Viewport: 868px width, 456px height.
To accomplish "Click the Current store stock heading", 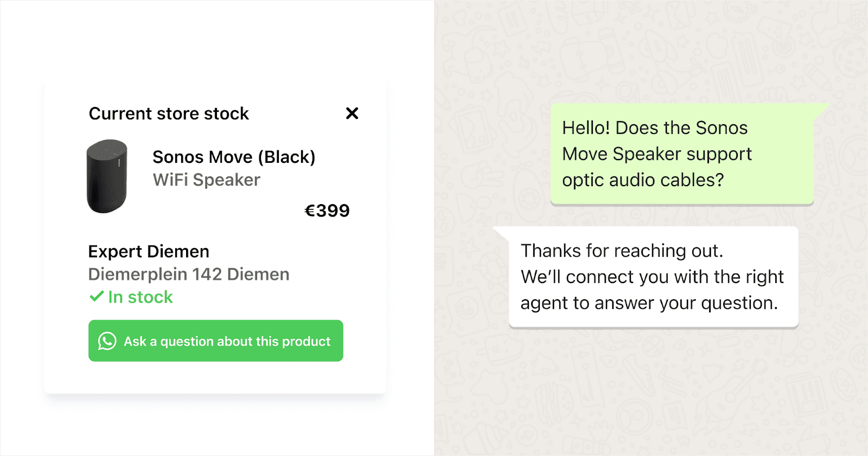I will pos(169,113).
